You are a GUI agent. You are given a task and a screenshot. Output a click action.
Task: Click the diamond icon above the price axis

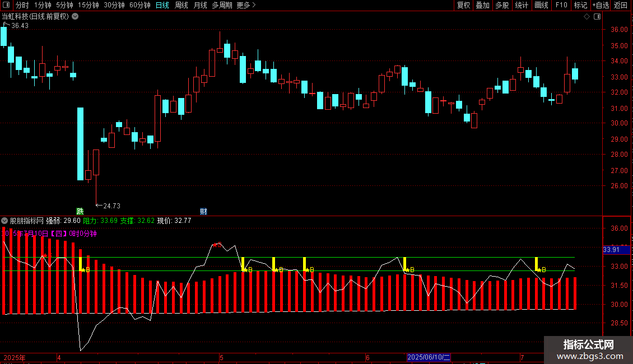click(587, 17)
